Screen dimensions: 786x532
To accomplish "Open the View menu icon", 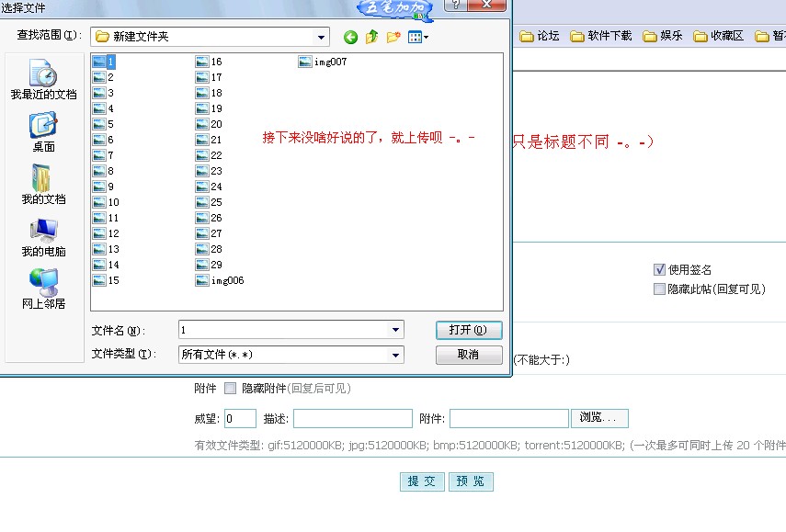I will click(x=418, y=38).
